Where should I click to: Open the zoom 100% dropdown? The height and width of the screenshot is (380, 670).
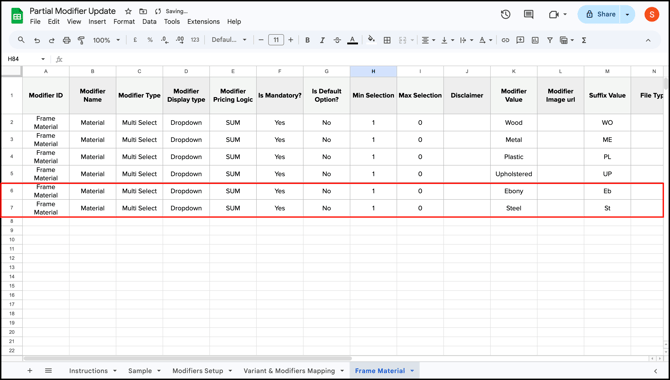(x=106, y=40)
